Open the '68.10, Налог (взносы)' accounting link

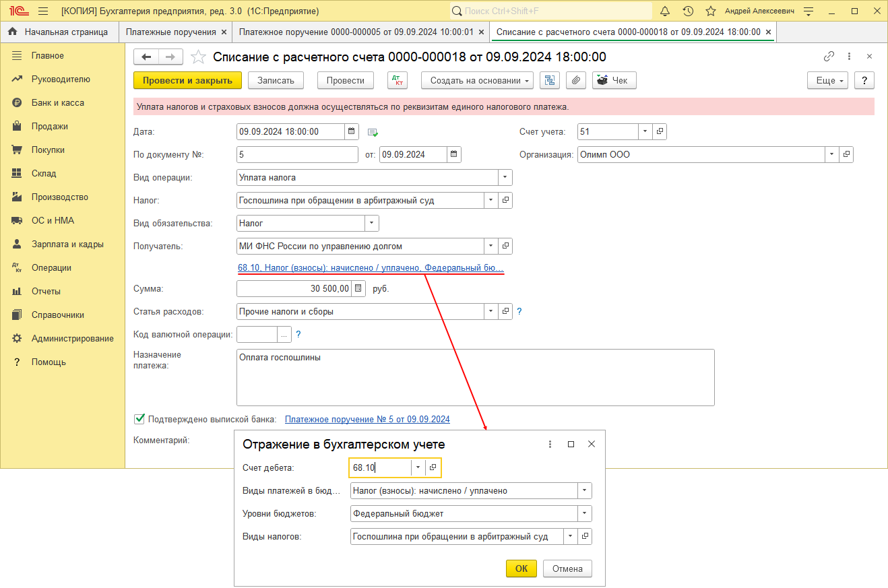coord(371,268)
